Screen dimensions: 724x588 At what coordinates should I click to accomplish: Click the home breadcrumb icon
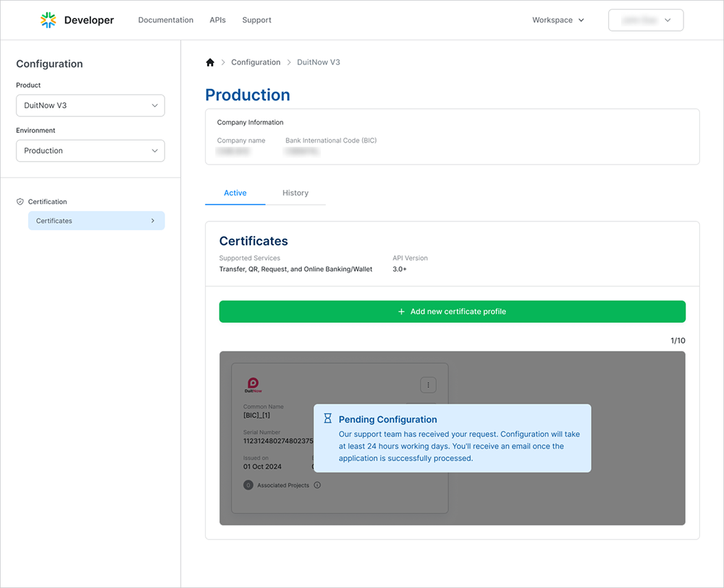[x=210, y=62]
